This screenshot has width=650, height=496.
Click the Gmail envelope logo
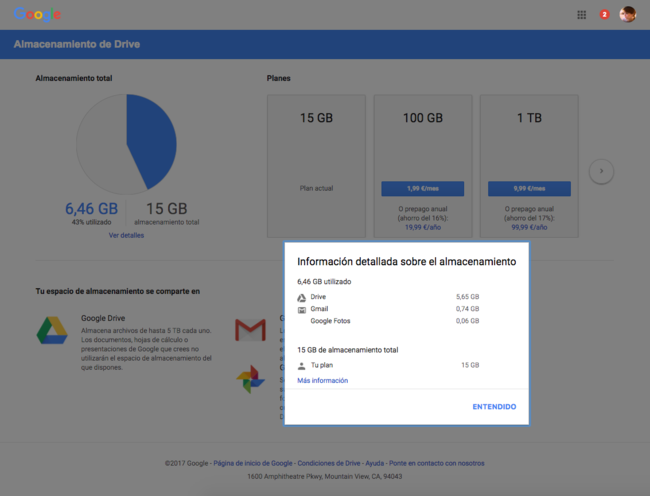pyautogui.click(x=250, y=330)
